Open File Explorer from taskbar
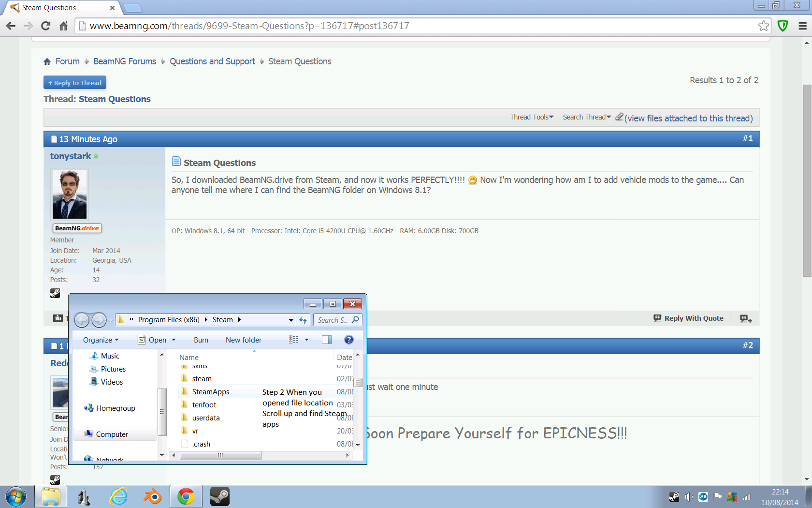 click(x=51, y=497)
